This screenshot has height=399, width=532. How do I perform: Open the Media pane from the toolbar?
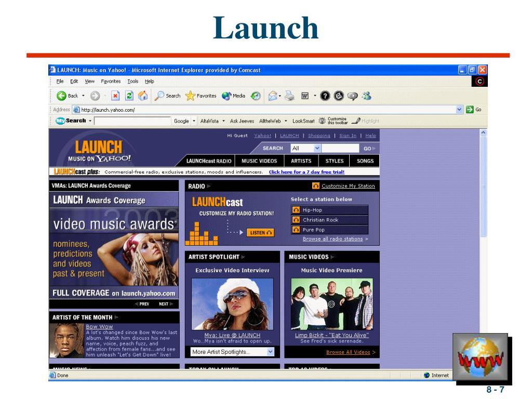tap(233, 96)
